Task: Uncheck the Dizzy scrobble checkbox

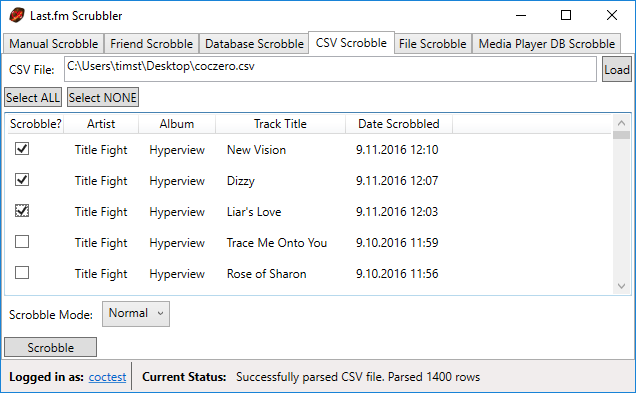Action: click(22, 180)
